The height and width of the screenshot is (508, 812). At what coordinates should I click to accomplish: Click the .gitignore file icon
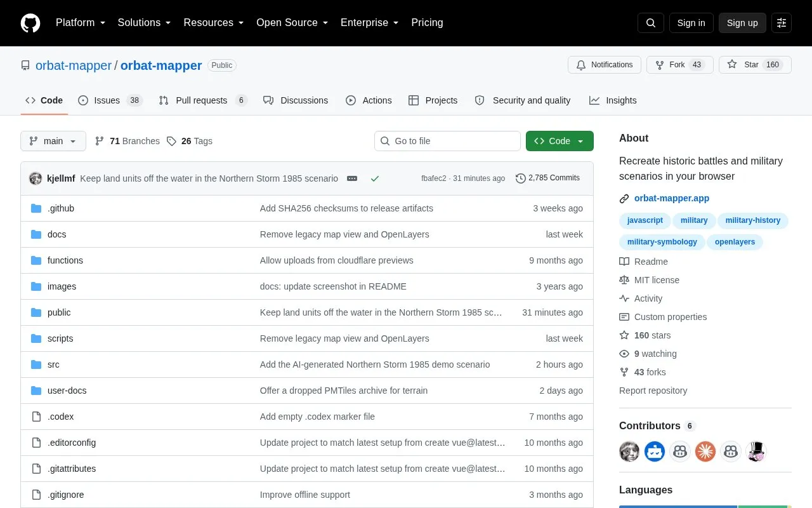click(x=36, y=495)
